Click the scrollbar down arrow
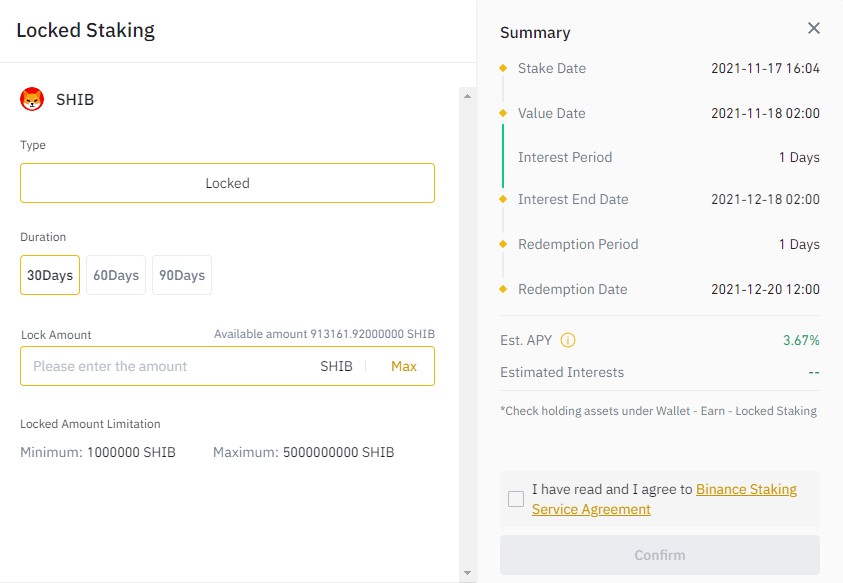The width and height of the screenshot is (843, 583). click(467, 573)
